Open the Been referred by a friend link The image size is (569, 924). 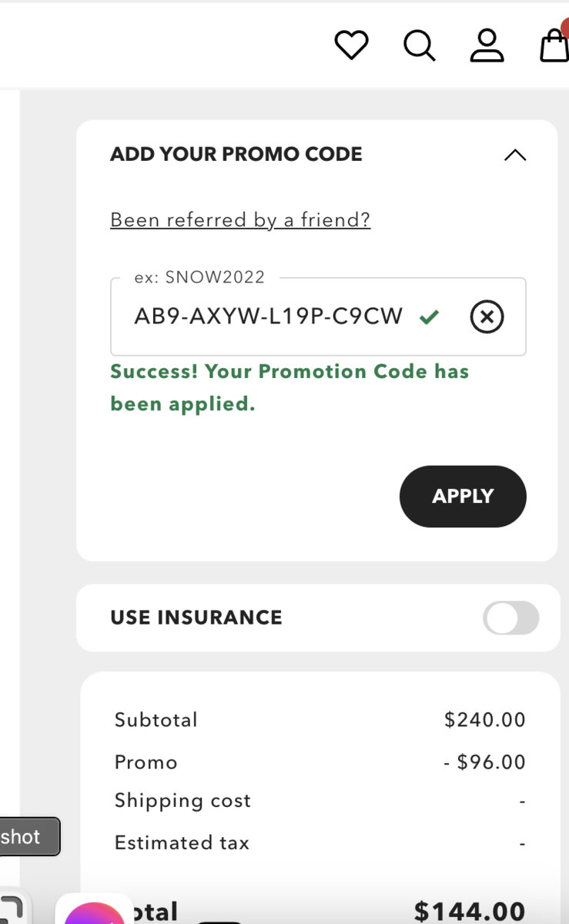[240, 220]
